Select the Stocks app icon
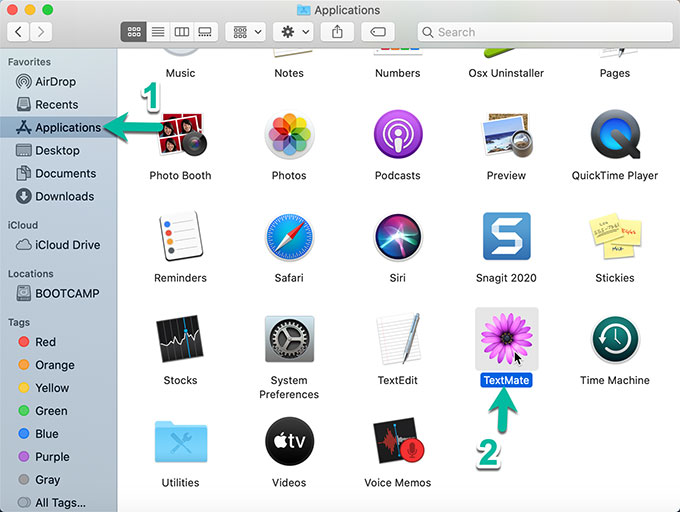This screenshot has height=512, width=680. [x=180, y=339]
